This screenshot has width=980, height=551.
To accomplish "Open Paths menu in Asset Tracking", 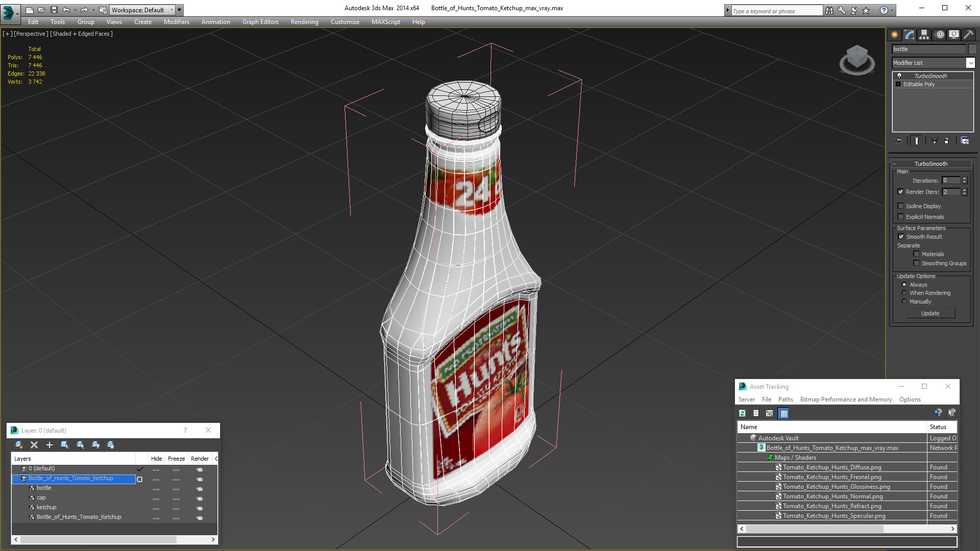I will click(786, 399).
